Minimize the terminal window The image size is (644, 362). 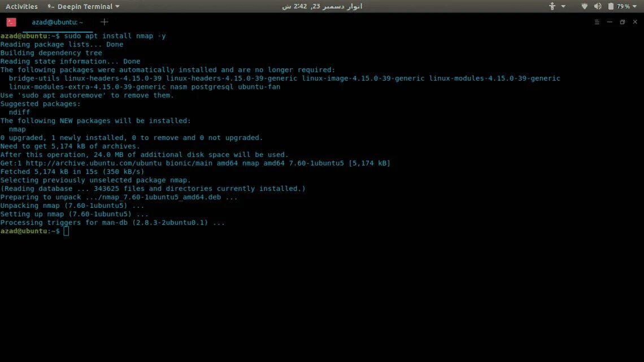(610, 22)
